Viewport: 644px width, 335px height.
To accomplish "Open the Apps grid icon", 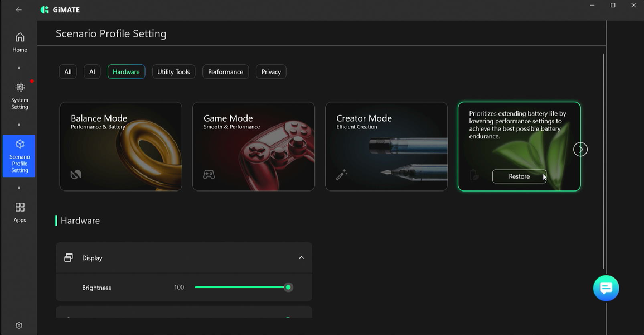I will [x=20, y=207].
